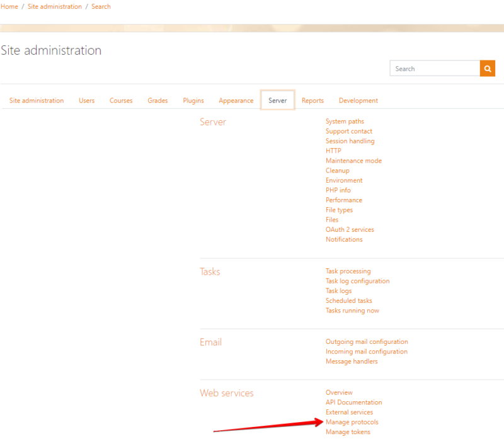Switch to the Site administration tab

(x=37, y=101)
